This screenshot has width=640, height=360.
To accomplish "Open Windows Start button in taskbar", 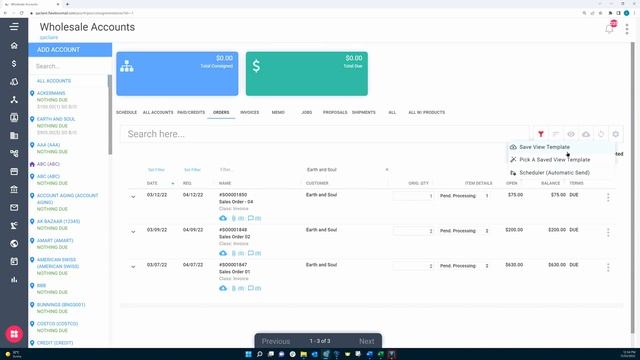I will click(x=248, y=354).
